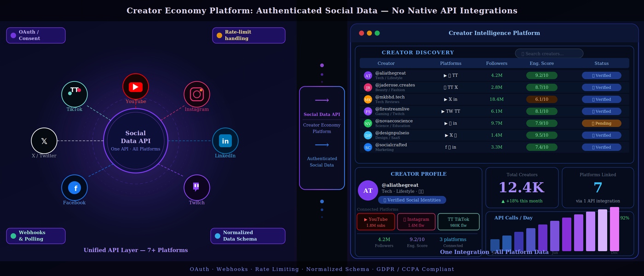Image resolution: width=644 pixels, height=276 pixels.
Task: Click the X / Twitter icon
Action: click(44, 141)
